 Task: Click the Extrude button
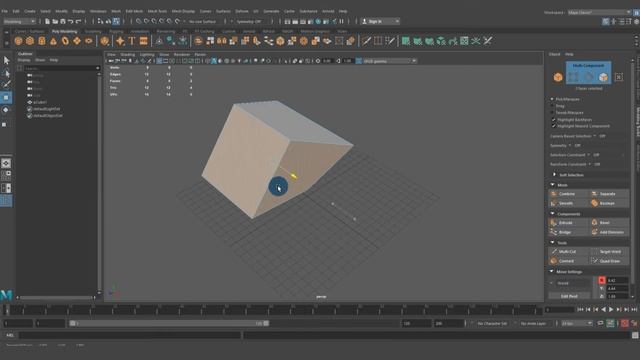coord(569,223)
